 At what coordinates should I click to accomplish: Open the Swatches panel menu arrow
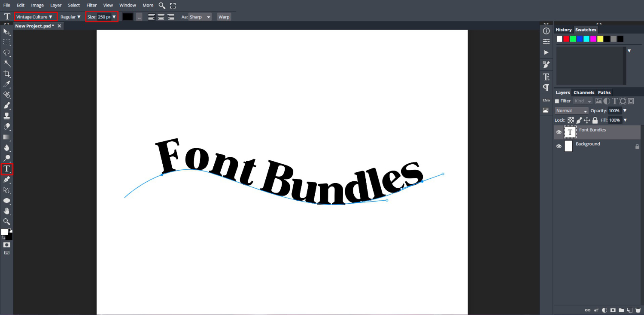pos(629,51)
